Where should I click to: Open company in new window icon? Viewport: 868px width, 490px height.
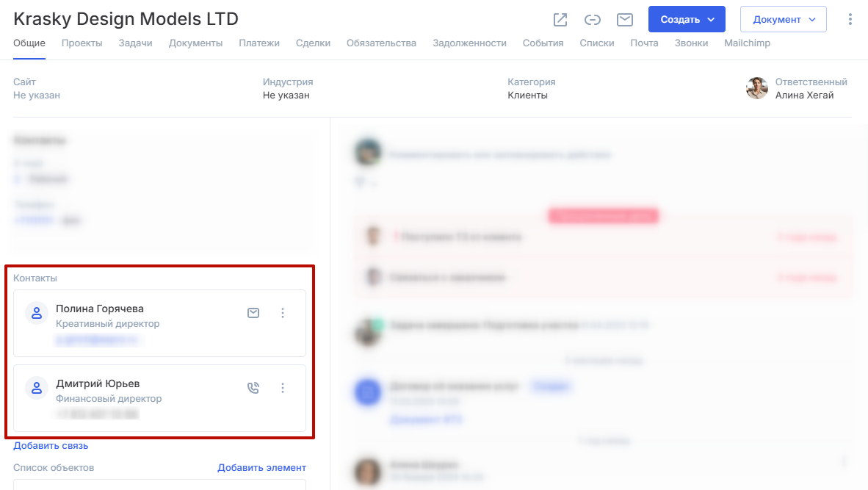[560, 20]
